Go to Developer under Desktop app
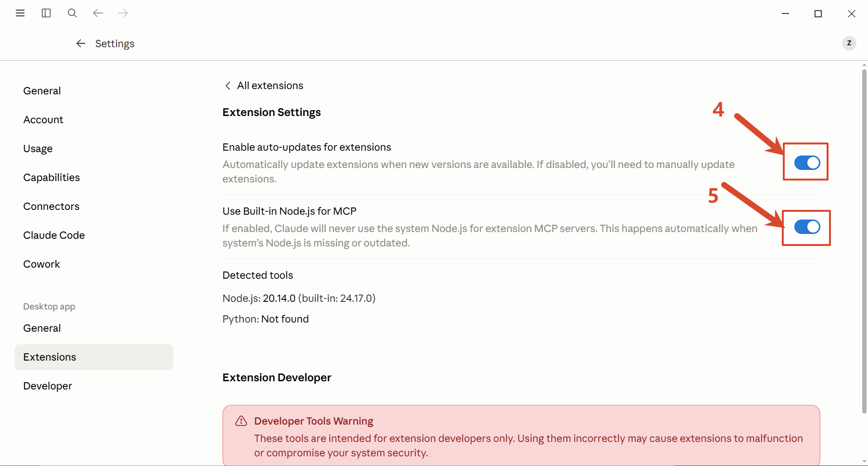The image size is (868, 466). coord(48,386)
